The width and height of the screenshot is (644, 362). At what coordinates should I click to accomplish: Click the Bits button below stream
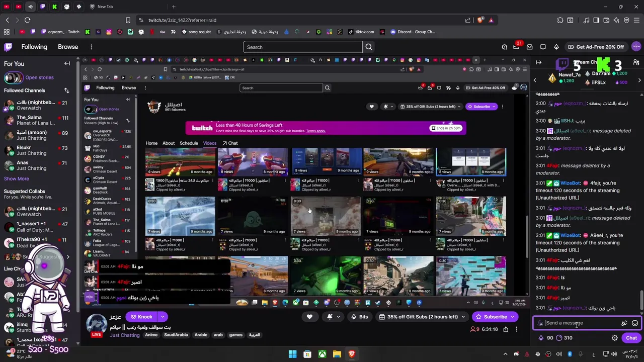click(359, 317)
